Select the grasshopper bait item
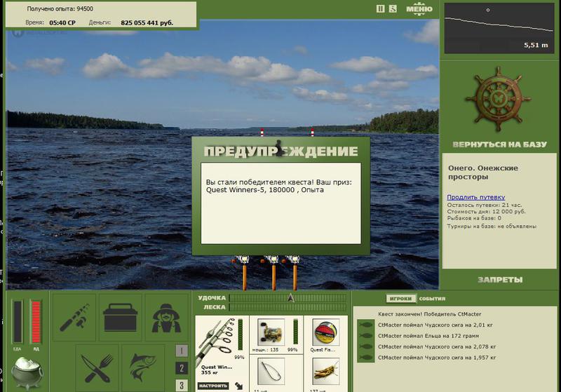 click(x=326, y=372)
